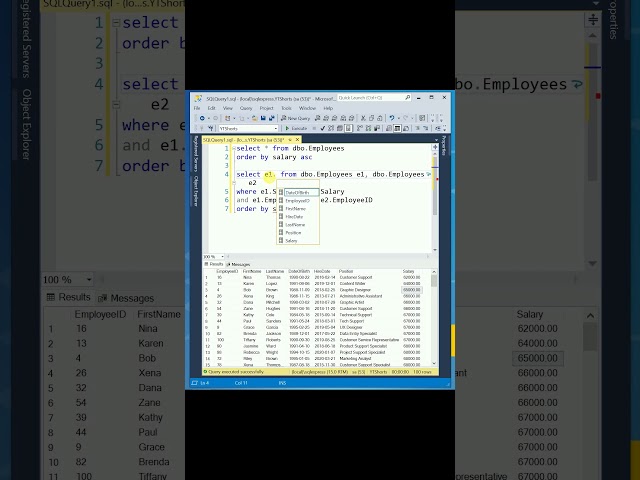
Task: Toggle Include Client Statistics
Action: [377, 128]
